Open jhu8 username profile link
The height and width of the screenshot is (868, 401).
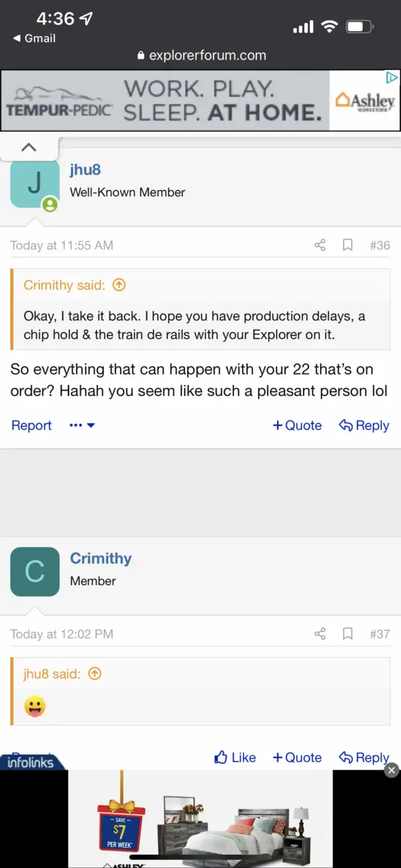coord(85,170)
